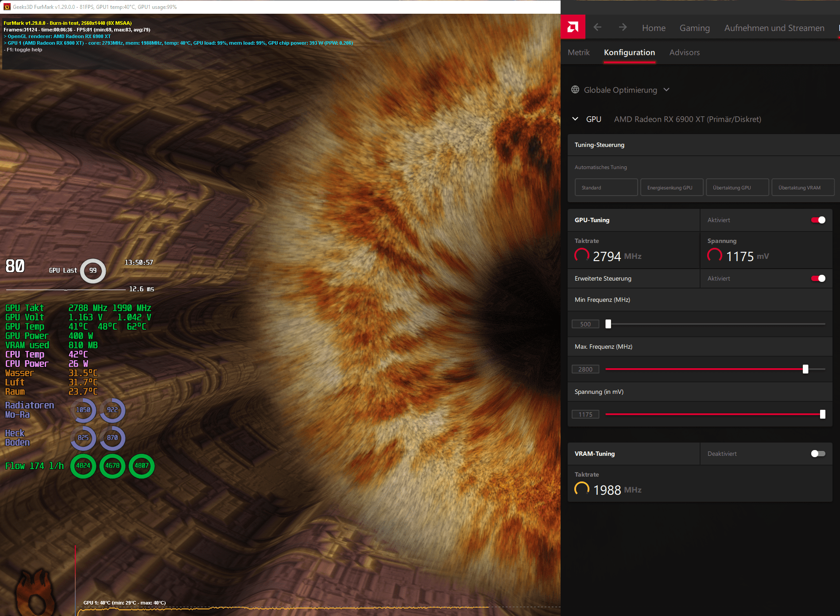The image size is (840, 616).
Task: Switch to the Metrik tab
Action: click(x=579, y=52)
